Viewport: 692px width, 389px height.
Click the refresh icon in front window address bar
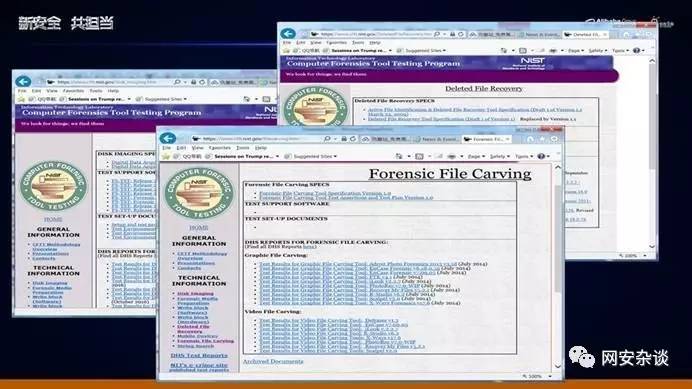352,139
